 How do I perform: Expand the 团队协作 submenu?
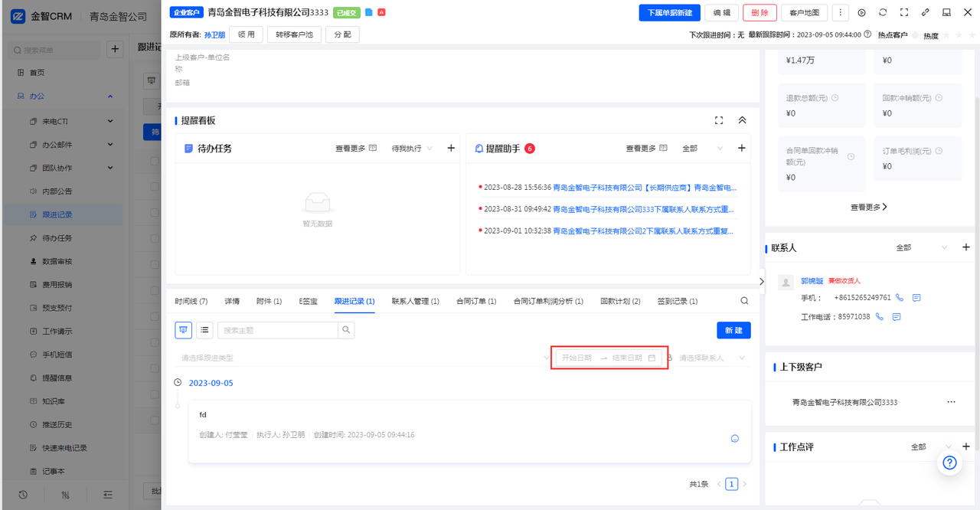pyautogui.click(x=110, y=168)
